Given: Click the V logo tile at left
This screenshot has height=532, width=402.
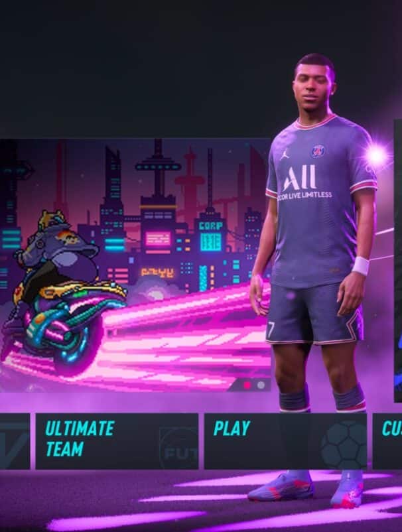Looking at the screenshot, I should (x=15, y=441).
